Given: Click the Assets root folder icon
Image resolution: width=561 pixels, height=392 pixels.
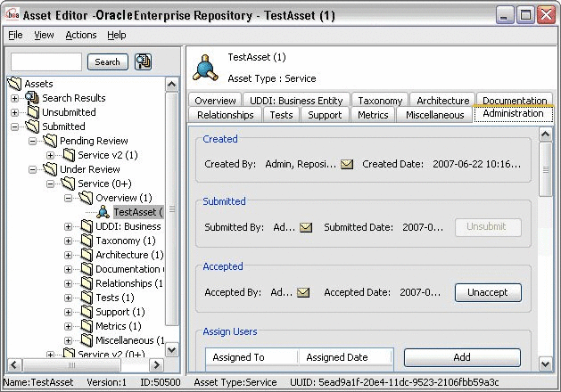Looking at the screenshot, I should coord(14,84).
